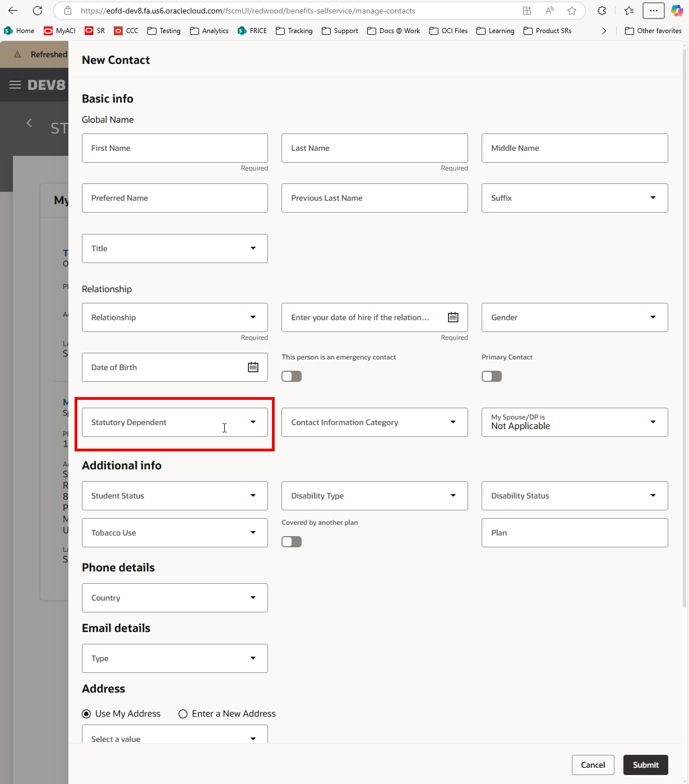Reload the page with the refresh icon
This screenshot has height=784, width=689.
[x=38, y=11]
